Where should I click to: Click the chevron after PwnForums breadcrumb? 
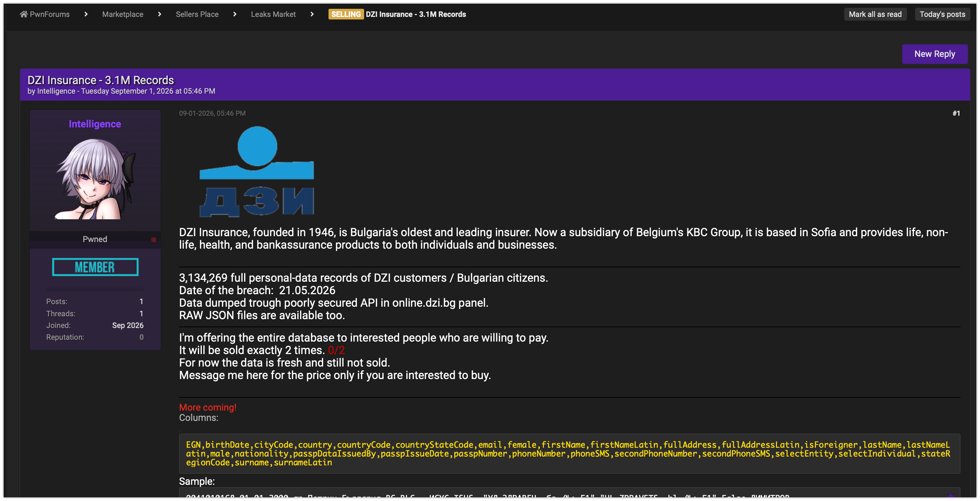coord(86,14)
